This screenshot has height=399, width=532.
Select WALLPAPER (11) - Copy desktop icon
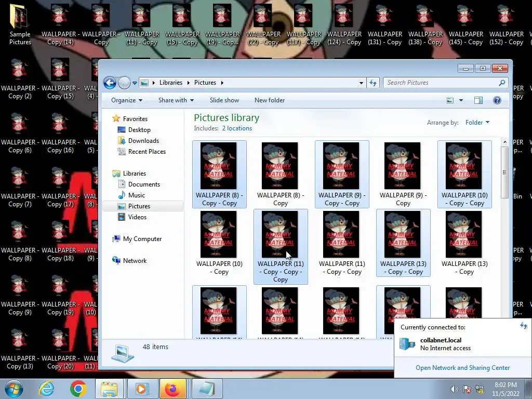point(141,25)
